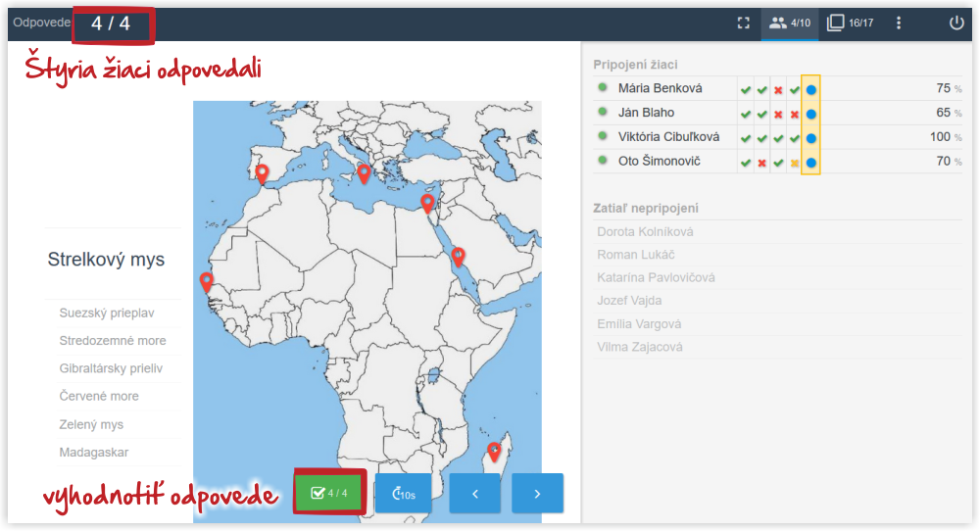This screenshot has height=531, width=980.
Task: Open the three-dot more options menu
Action: tap(899, 23)
